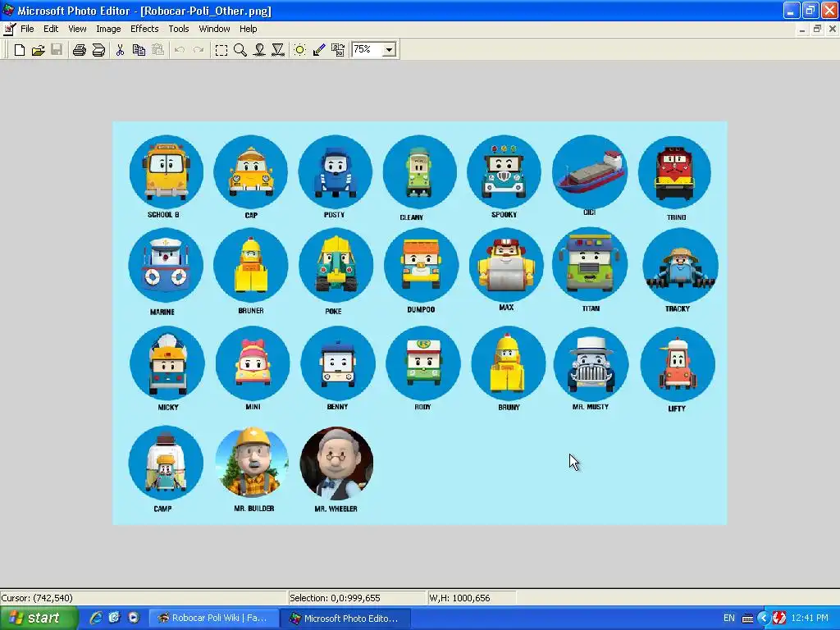Click the Rotate image toolbar icon
The width and height of the screenshot is (840, 630).
pos(337,50)
